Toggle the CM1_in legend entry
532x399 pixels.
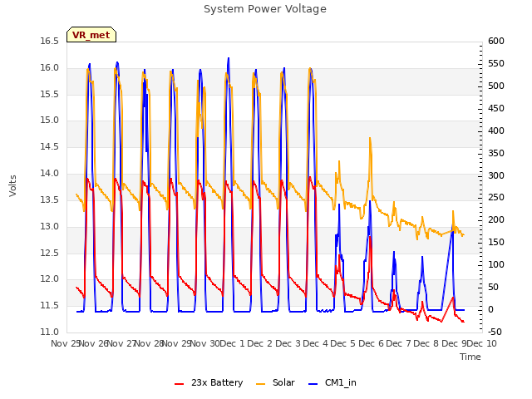[x=332, y=382]
